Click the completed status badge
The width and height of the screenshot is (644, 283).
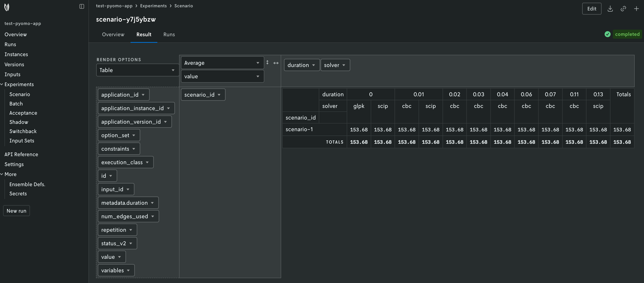(627, 34)
